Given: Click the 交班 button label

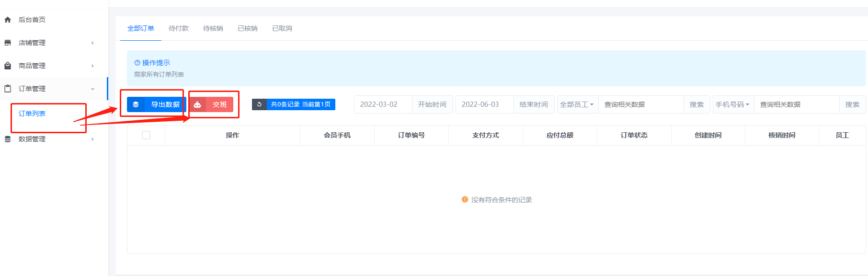Looking at the screenshot, I should (x=220, y=104).
